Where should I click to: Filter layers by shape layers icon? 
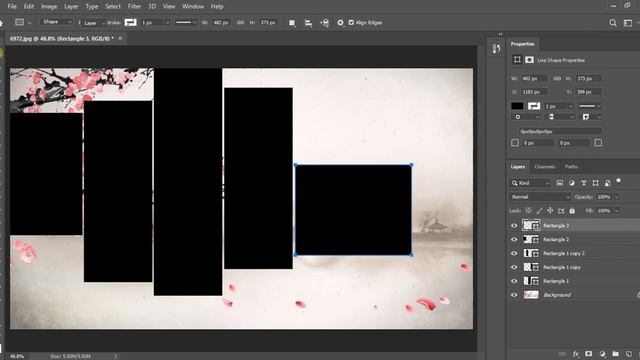(x=596, y=183)
